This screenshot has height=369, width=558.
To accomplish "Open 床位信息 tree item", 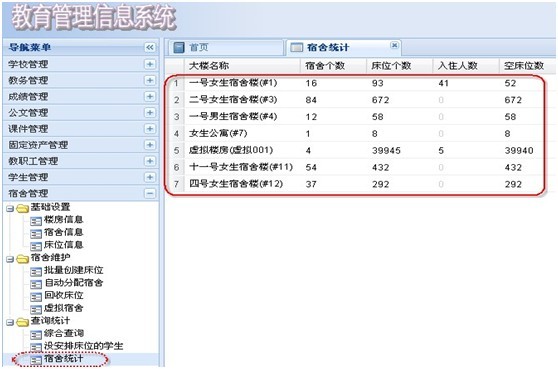I will [x=63, y=245].
